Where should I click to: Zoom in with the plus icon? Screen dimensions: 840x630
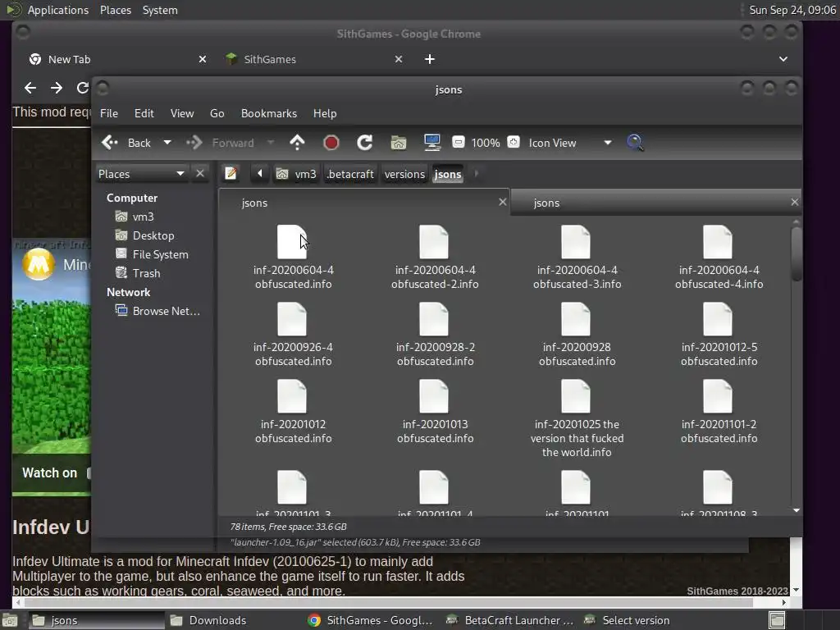click(514, 143)
